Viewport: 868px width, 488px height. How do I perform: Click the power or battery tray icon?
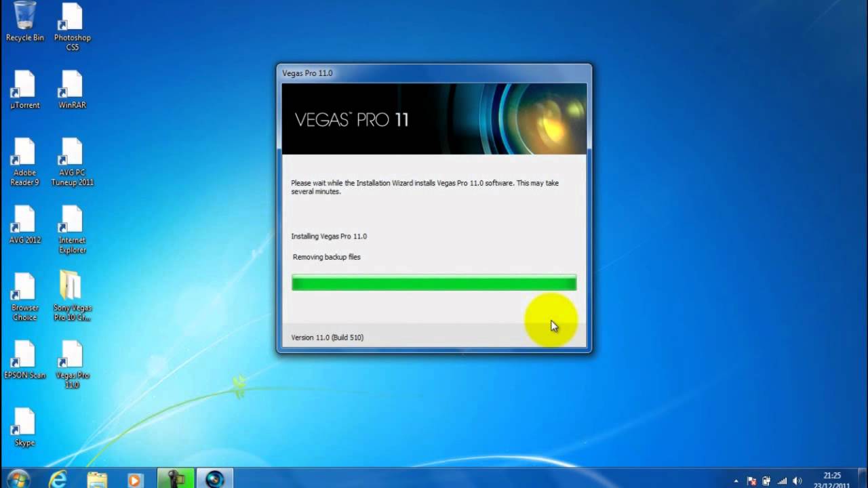[x=767, y=481]
